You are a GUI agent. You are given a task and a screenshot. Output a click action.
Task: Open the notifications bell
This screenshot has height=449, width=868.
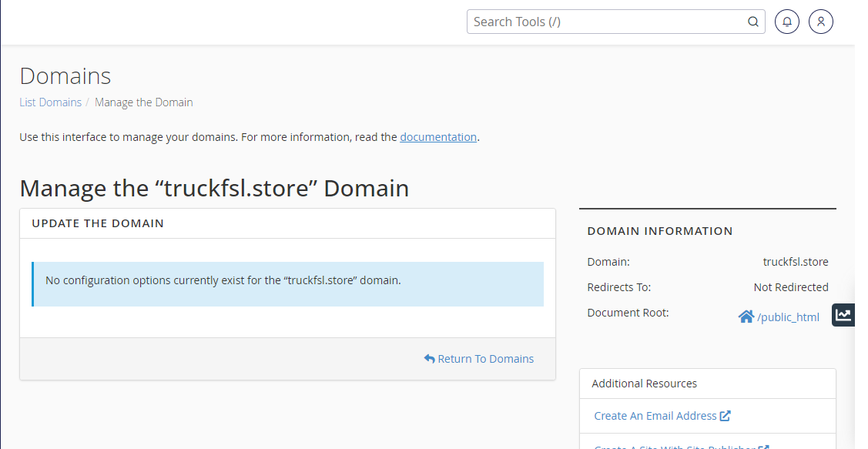pyautogui.click(x=786, y=22)
